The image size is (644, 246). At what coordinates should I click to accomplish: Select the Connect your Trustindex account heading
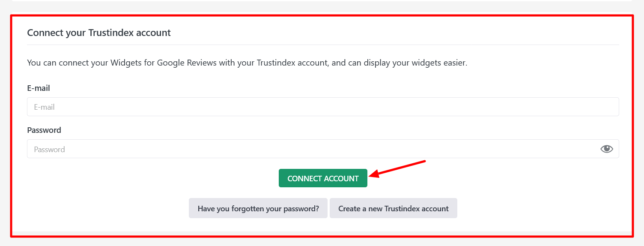pos(99,33)
